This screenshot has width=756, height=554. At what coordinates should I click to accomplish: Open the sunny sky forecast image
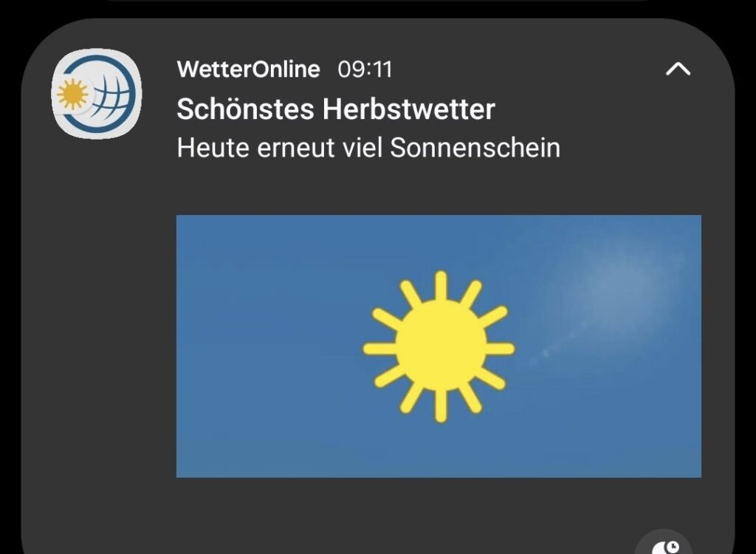439,346
